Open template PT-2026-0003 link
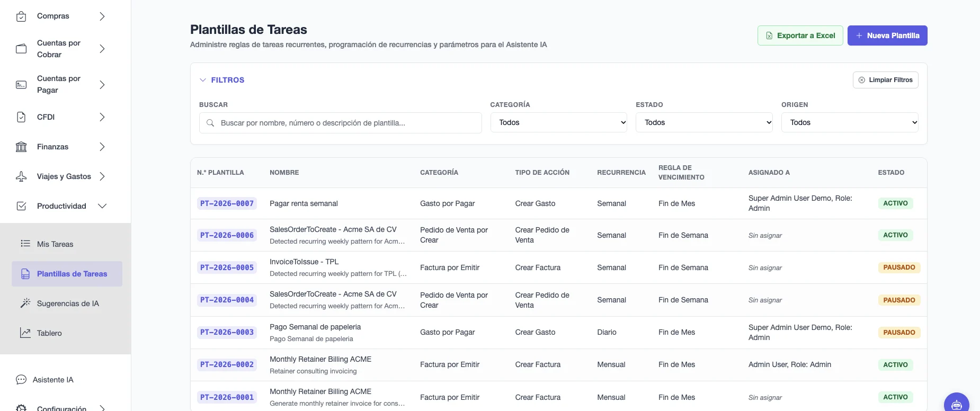The width and height of the screenshot is (980, 411). tap(227, 332)
